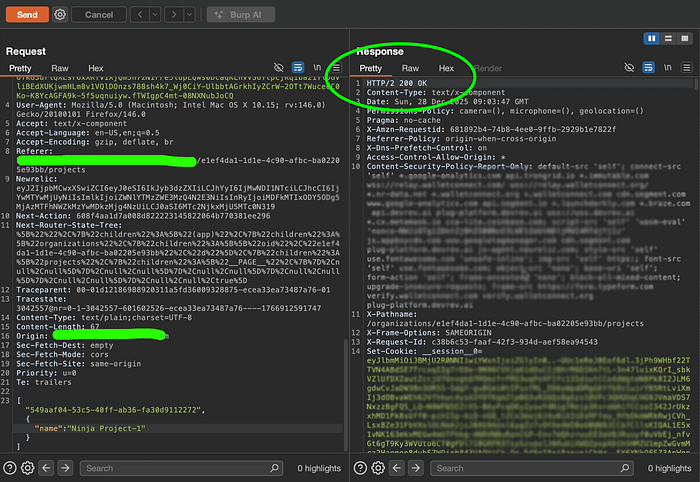Click next match arrow in Request search

point(65,468)
